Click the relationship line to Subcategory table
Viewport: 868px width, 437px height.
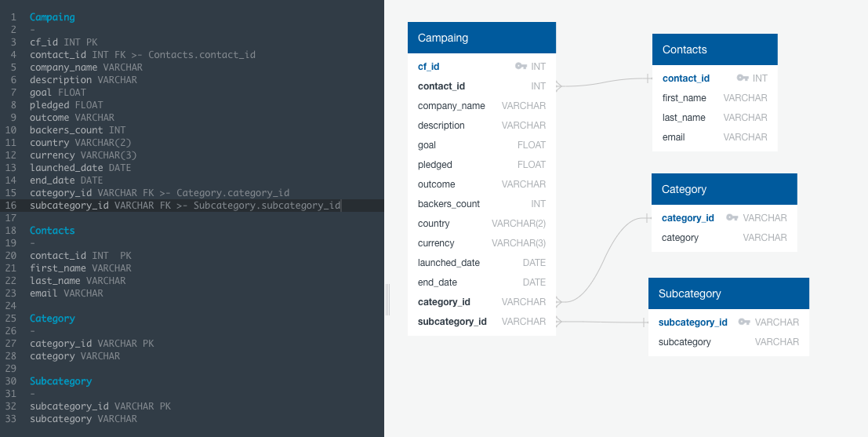(604, 322)
